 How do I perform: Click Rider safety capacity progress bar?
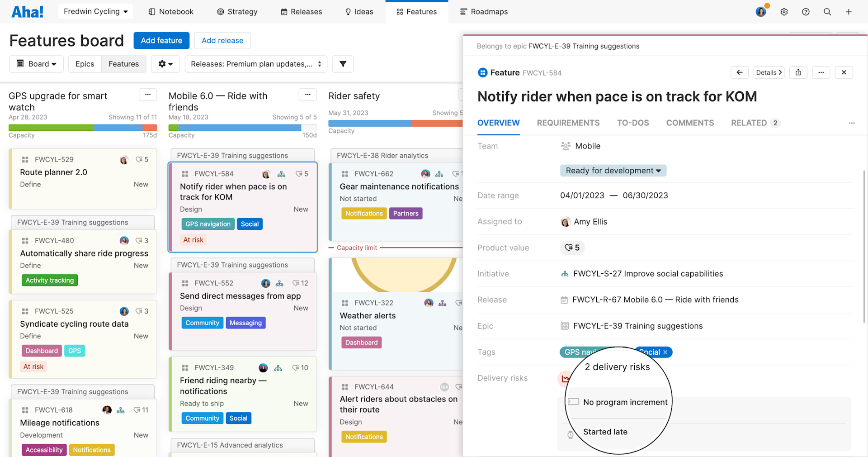(396, 124)
